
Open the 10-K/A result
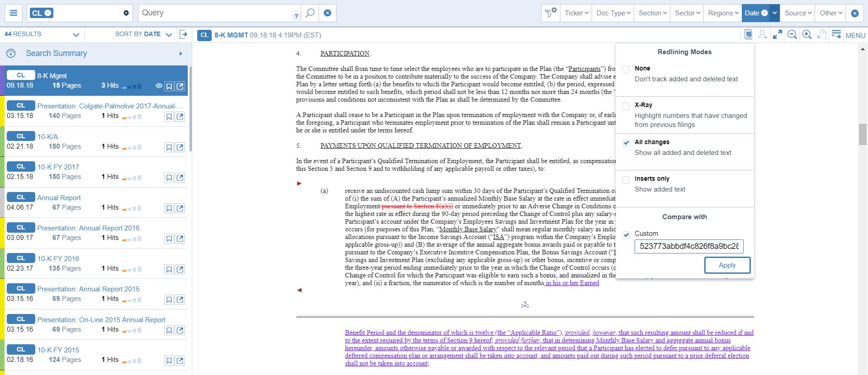pyautogui.click(x=47, y=136)
